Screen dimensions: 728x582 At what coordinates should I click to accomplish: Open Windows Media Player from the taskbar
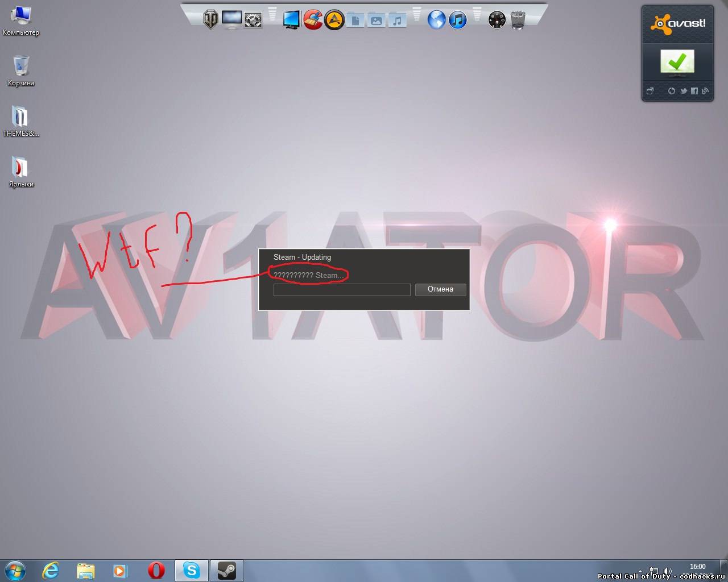121,571
